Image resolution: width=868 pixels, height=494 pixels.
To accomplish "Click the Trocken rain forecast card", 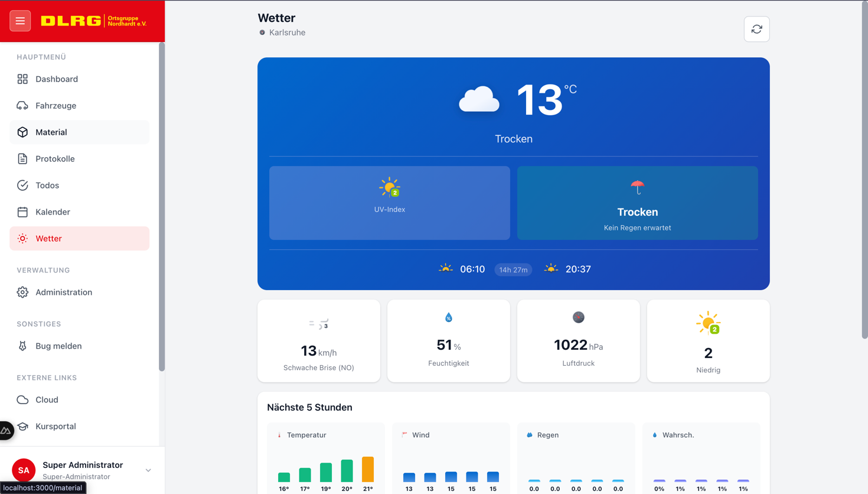I will point(637,203).
